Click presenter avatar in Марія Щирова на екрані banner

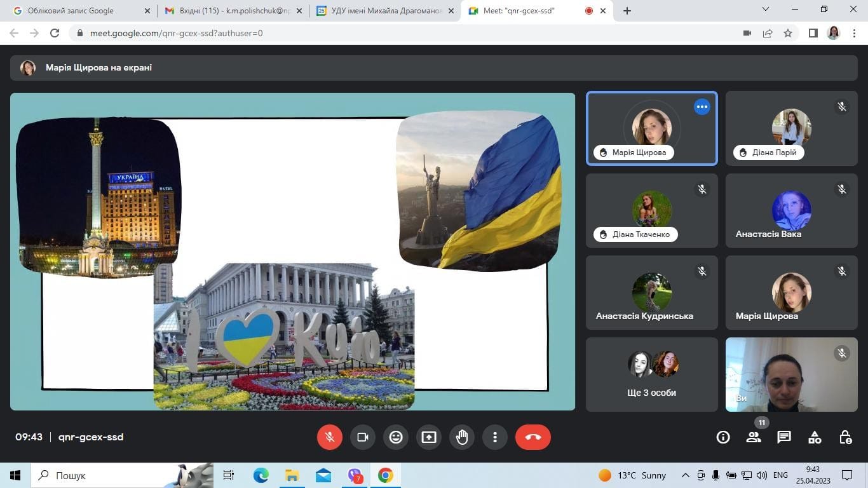28,68
